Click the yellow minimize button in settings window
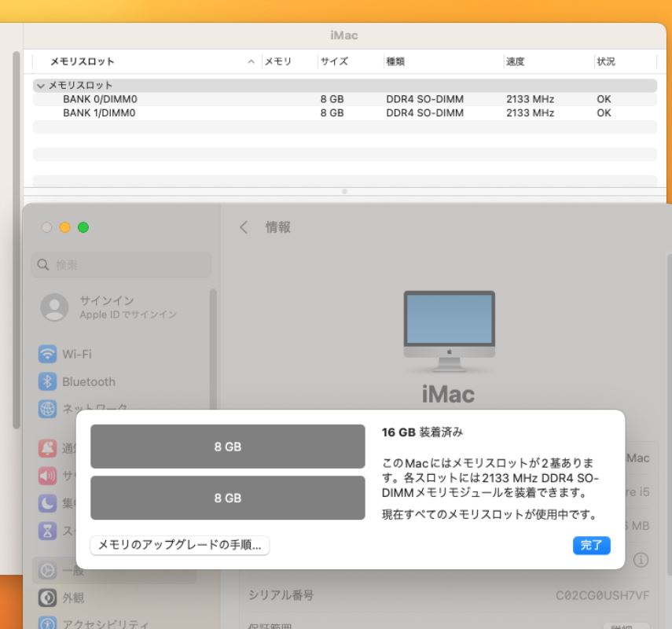Viewport: 672px width, 629px height. point(64,227)
